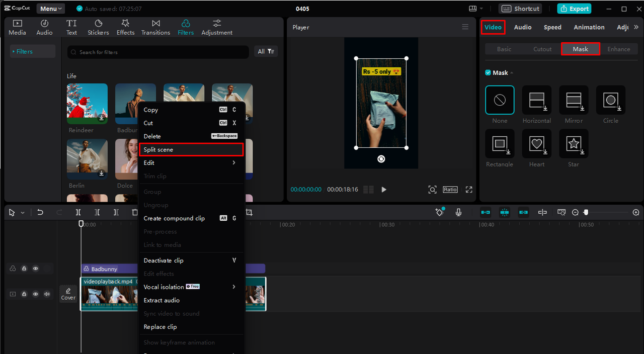The width and height of the screenshot is (644, 354).
Task: Choose Create compound clip
Action: [x=192, y=218]
